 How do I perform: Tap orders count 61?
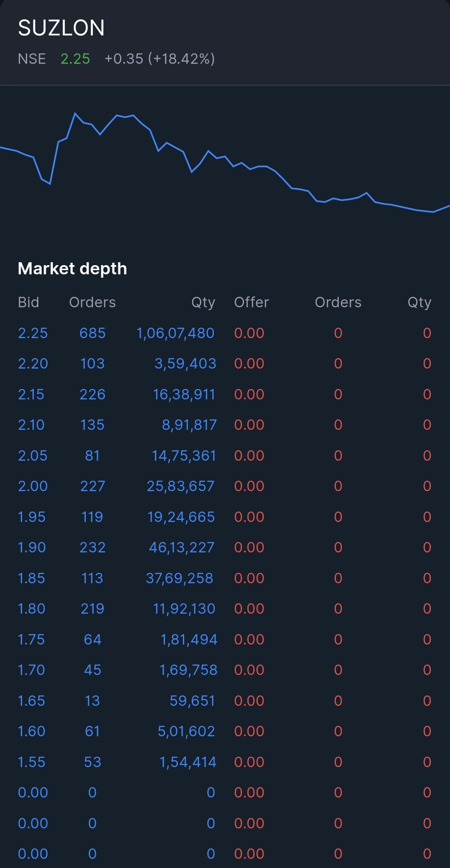92,731
